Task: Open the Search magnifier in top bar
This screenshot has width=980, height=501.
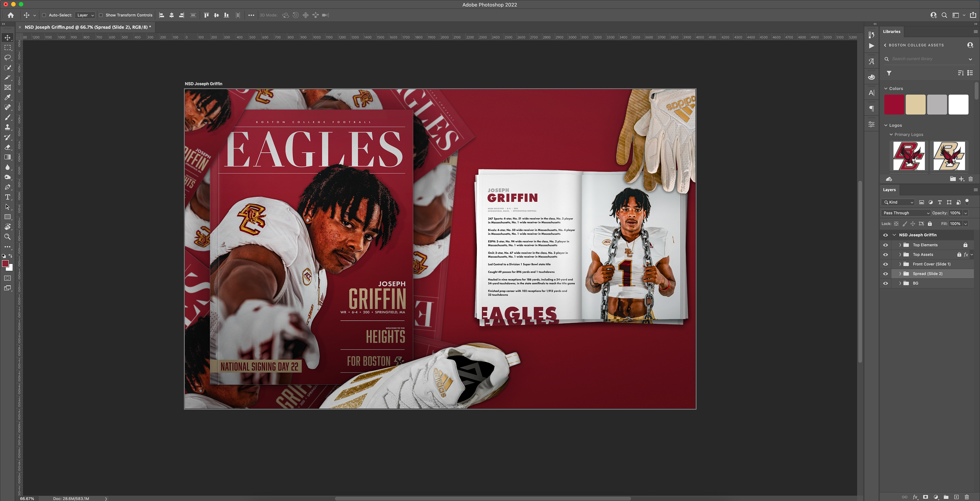Action: (944, 15)
